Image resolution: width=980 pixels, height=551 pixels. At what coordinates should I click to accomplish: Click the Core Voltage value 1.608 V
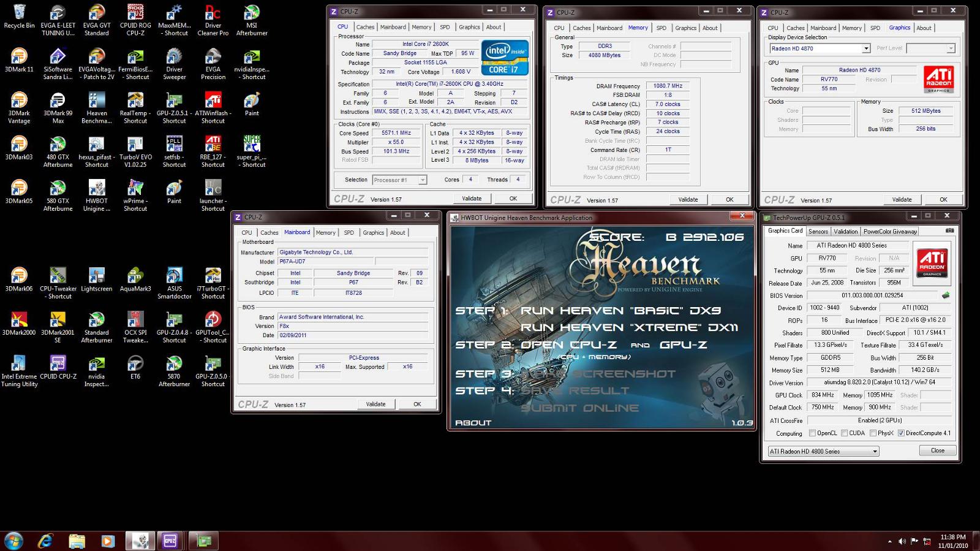(x=461, y=72)
